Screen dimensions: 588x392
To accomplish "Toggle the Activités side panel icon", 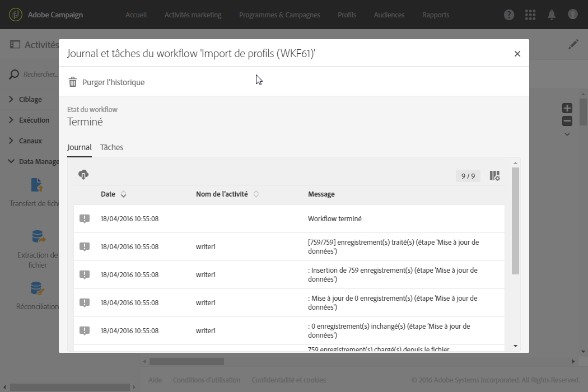I will point(15,45).
